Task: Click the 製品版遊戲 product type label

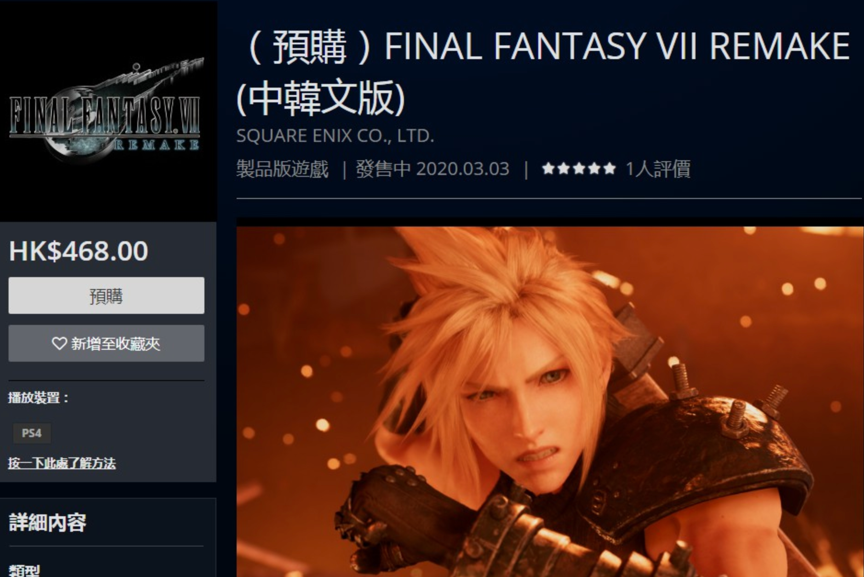Action: tap(283, 169)
